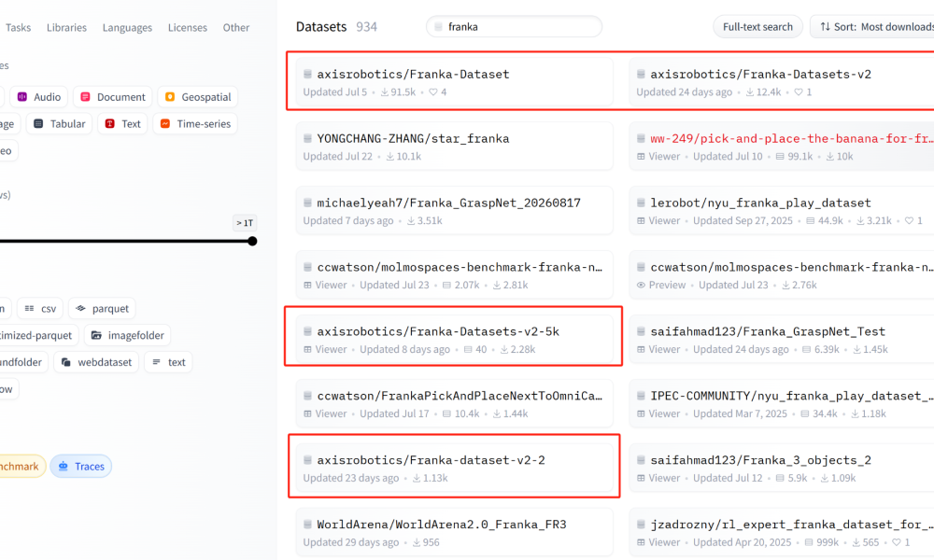Click the Viewer icon on axisrobotics/Franka-Datasets-v2-5k
Screen dimensions: 934x560
click(307, 349)
